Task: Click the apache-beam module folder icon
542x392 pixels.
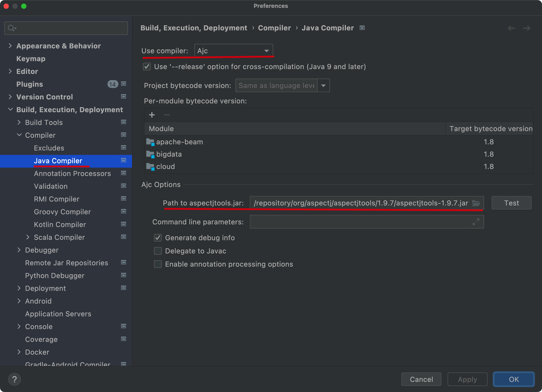Action: (150, 142)
